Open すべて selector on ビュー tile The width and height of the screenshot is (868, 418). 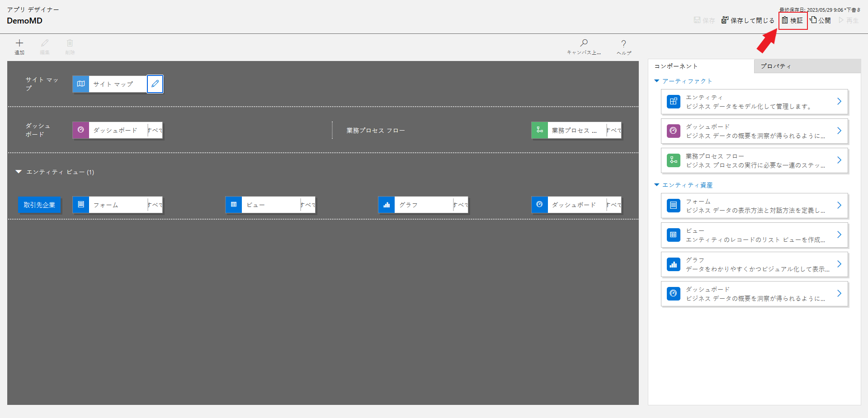[308, 205]
